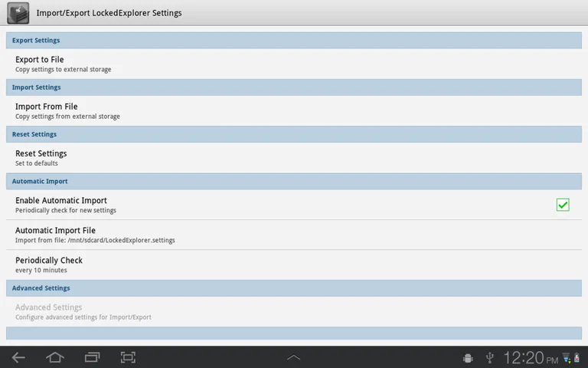Open the Android debug notification icon
588x368 pixels.
[x=468, y=358]
